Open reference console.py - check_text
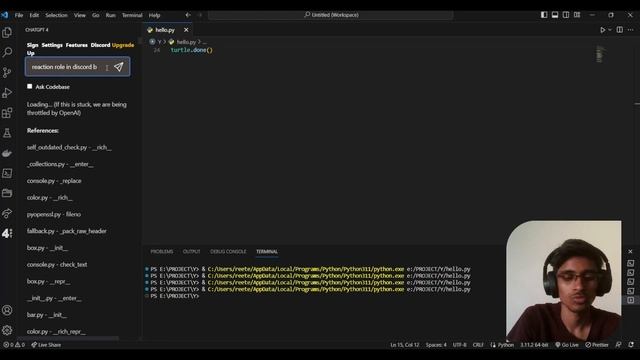This screenshot has width=640, height=360. 57,264
